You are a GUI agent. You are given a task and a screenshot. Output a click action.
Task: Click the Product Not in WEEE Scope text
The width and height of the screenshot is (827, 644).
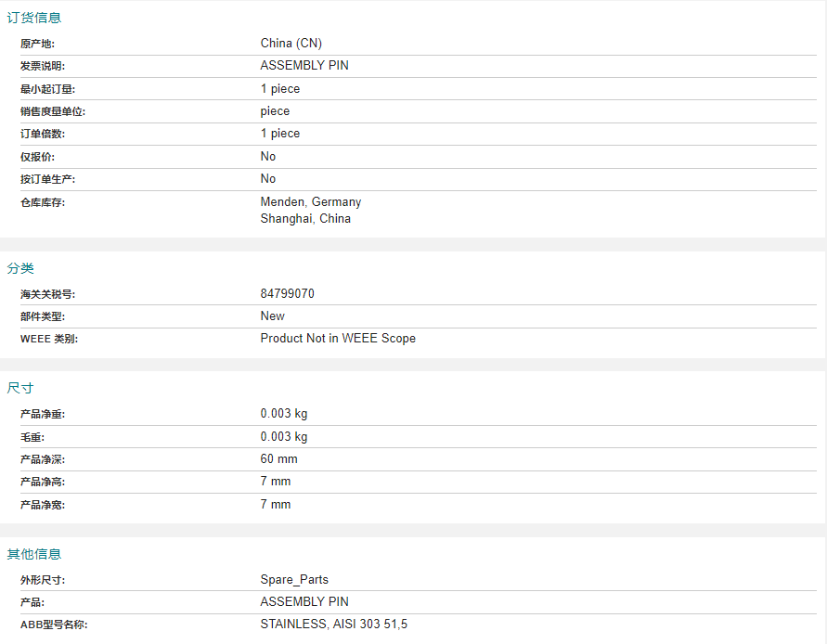point(338,339)
